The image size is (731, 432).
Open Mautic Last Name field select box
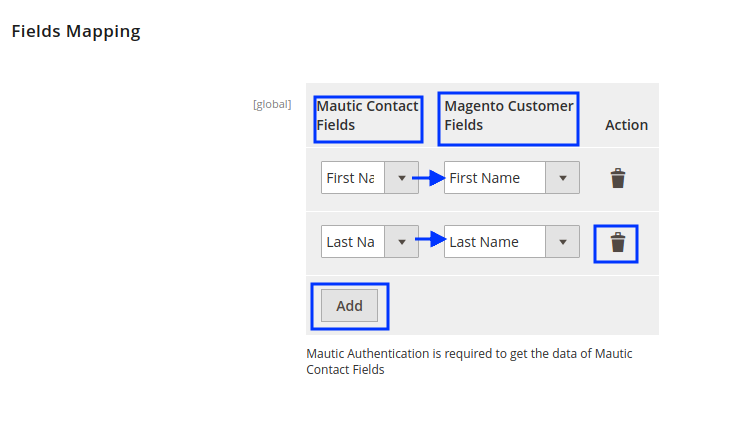[x=353, y=242]
